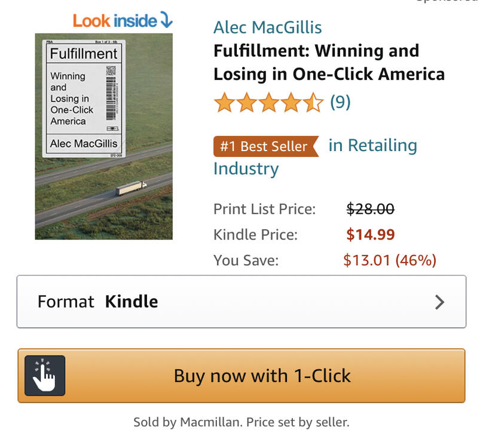Viewport: 483px width, 448px height.
Task: Click the truck on the cover image
Action: pyautogui.click(x=131, y=189)
